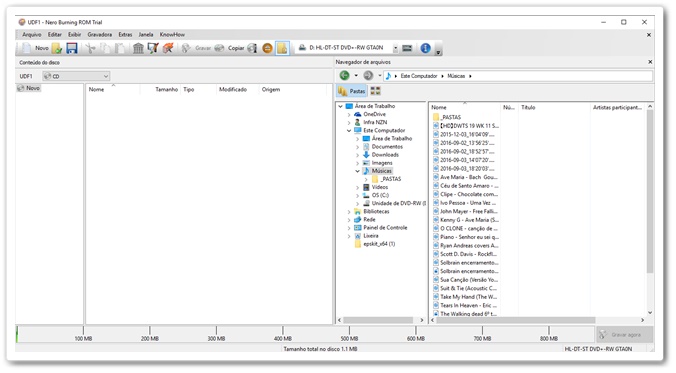Select Painel de Controle in the tree

(385, 228)
